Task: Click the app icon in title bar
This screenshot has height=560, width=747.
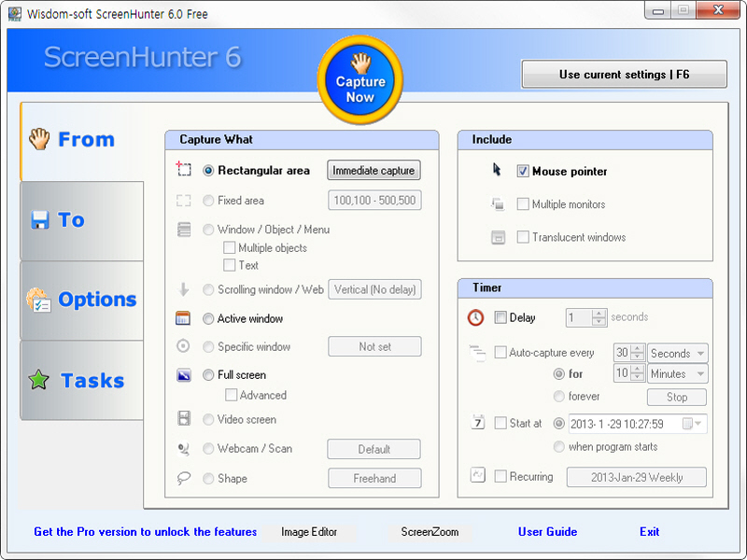Action: point(15,13)
